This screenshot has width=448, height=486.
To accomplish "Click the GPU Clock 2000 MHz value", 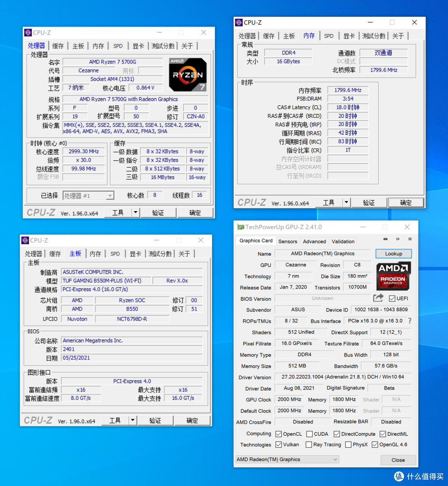I will point(289,399).
